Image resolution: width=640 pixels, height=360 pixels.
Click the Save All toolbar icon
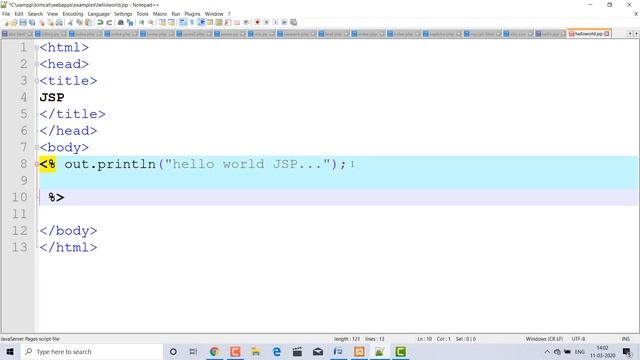(x=32, y=22)
